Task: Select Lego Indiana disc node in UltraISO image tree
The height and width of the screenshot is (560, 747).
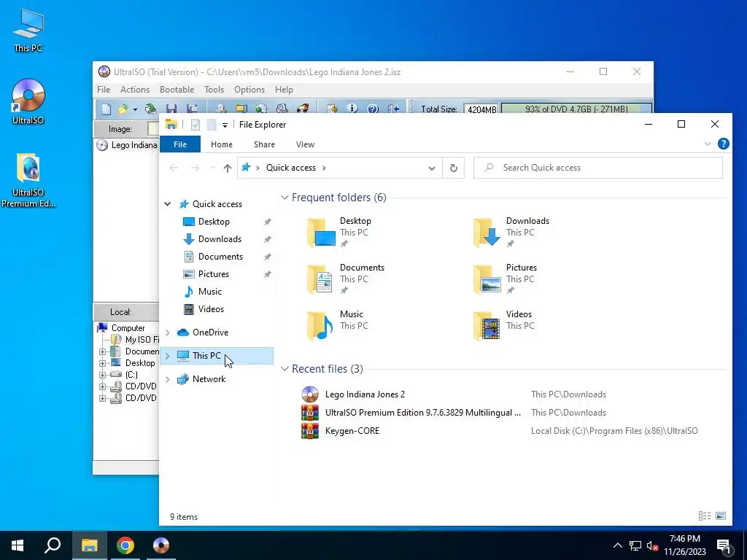Action: coord(127,145)
